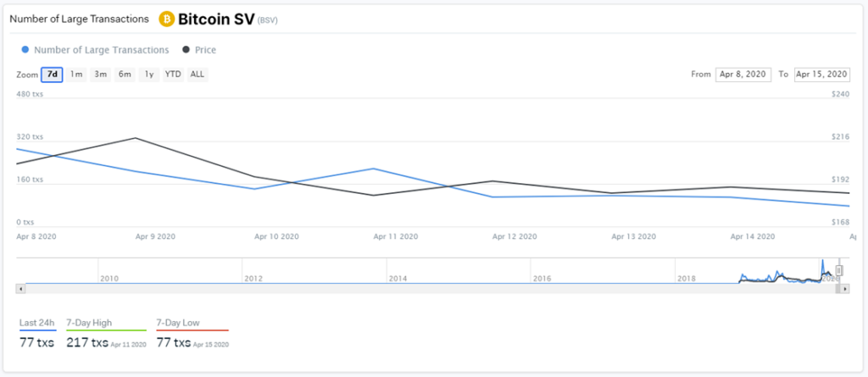Click the navigator scrollbar right arrow

pyautogui.click(x=845, y=289)
